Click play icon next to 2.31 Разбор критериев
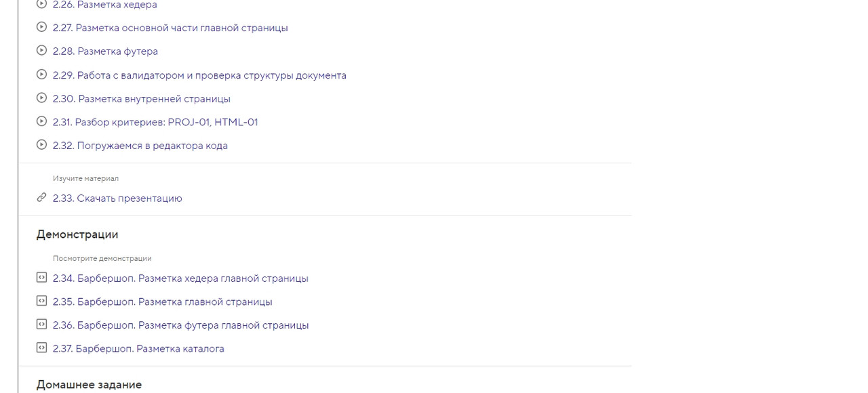 (x=41, y=121)
